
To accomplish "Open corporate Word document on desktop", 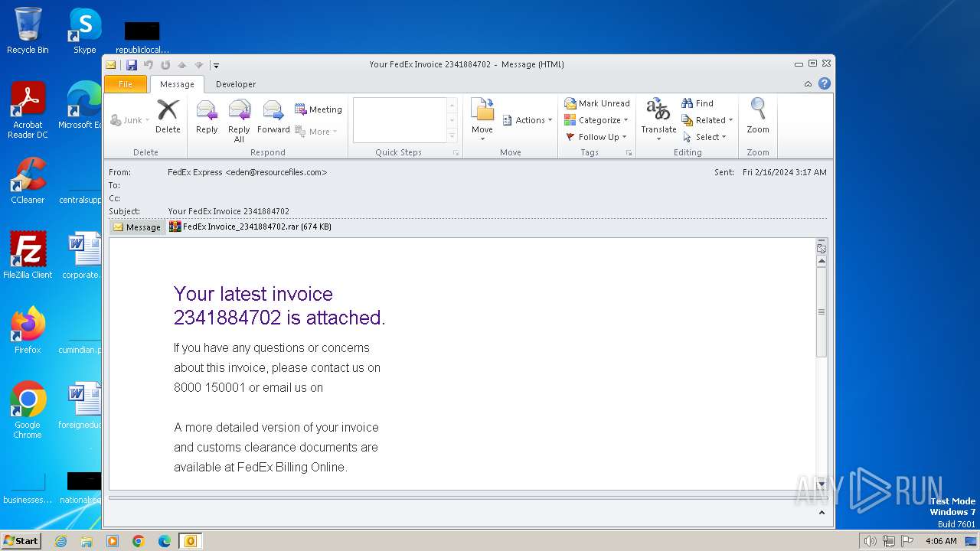I will [83, 256].
